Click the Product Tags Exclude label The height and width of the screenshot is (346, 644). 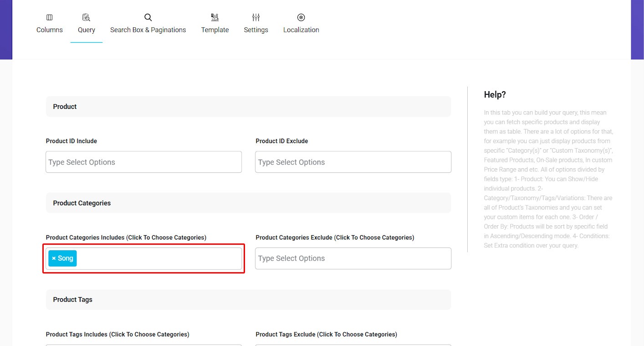click(327, 334)
